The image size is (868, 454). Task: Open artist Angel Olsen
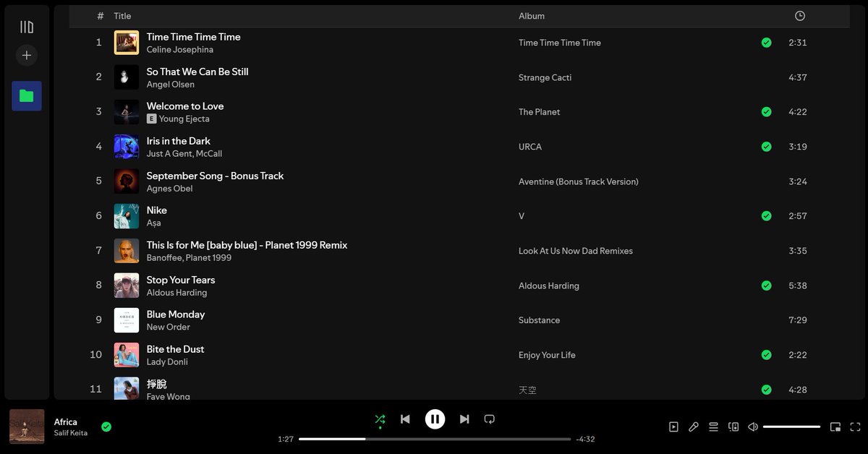171,85
